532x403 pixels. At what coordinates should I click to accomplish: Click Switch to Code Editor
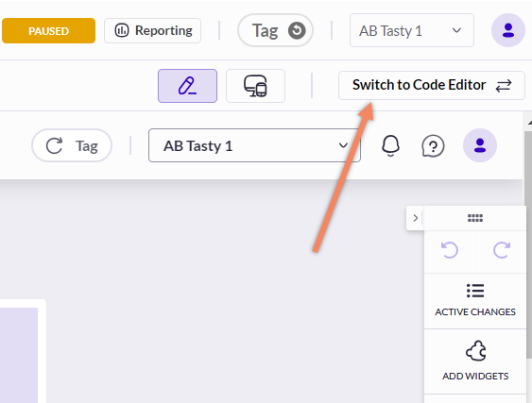(431, 85)
